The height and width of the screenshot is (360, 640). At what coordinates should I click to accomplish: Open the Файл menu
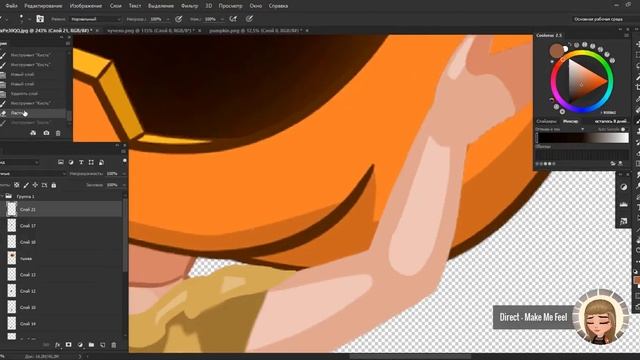point(11,6)
